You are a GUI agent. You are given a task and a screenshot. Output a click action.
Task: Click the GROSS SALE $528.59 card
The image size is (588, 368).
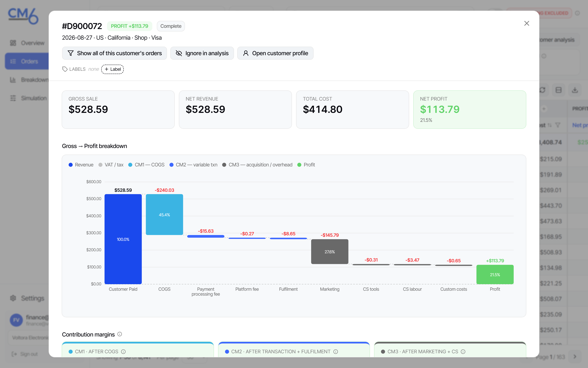tap(118, 110)
